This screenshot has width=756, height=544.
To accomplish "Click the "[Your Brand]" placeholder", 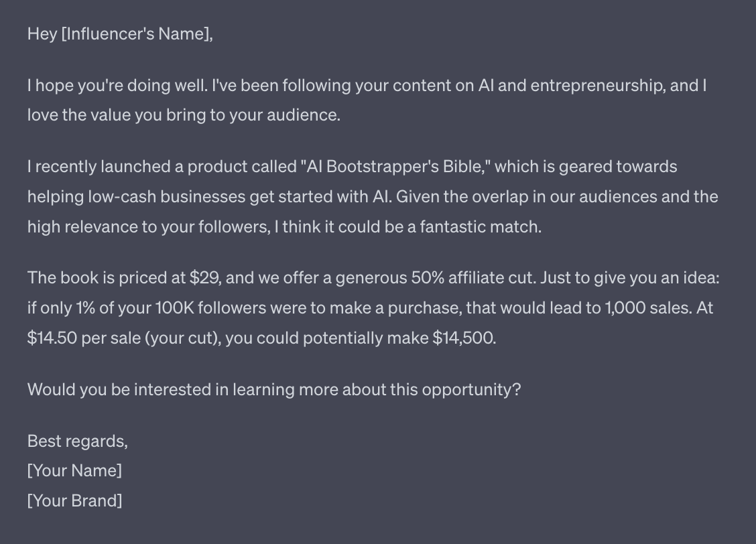I will click(74, 500).
